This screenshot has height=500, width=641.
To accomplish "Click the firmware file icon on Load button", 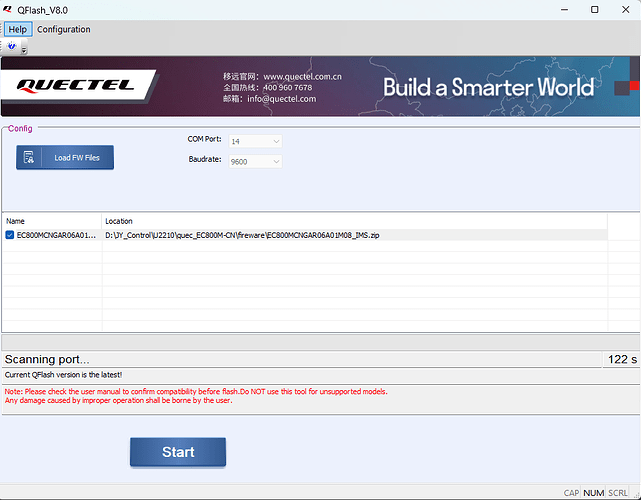I will 29,157.
